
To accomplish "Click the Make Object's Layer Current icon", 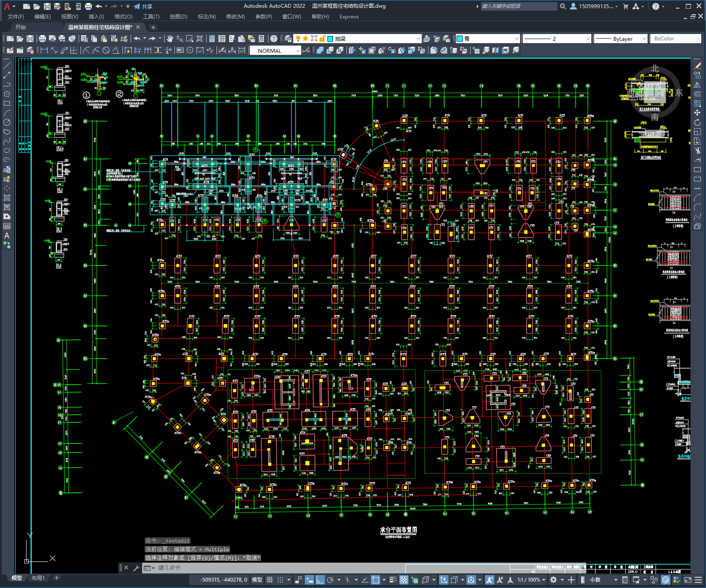I will pyautogui.click(x=427, y=39).
